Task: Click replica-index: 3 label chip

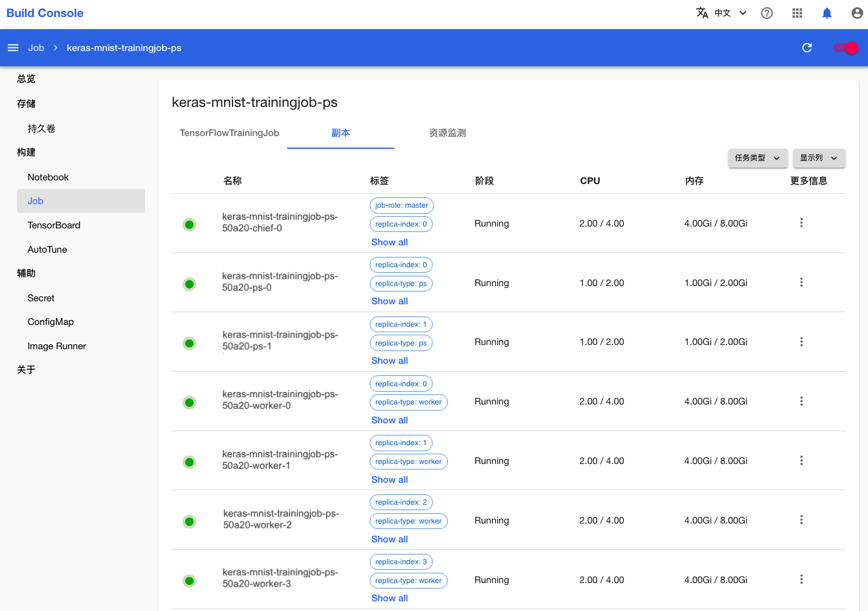Action: pos(401,562)
